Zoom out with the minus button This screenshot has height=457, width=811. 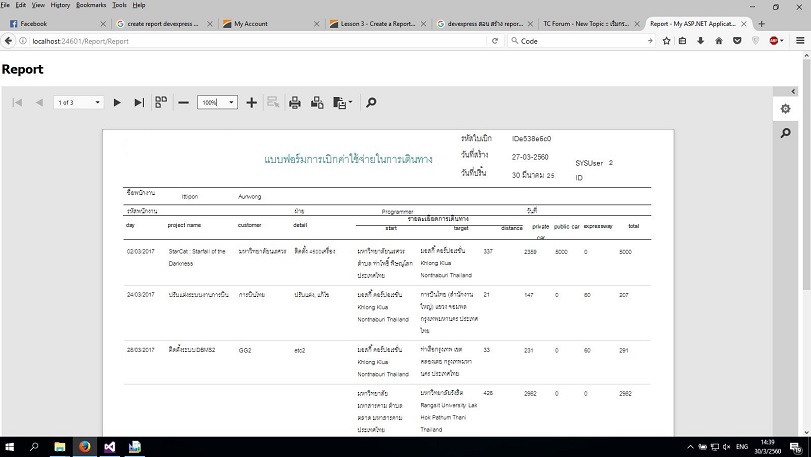[x=183, y=102]
